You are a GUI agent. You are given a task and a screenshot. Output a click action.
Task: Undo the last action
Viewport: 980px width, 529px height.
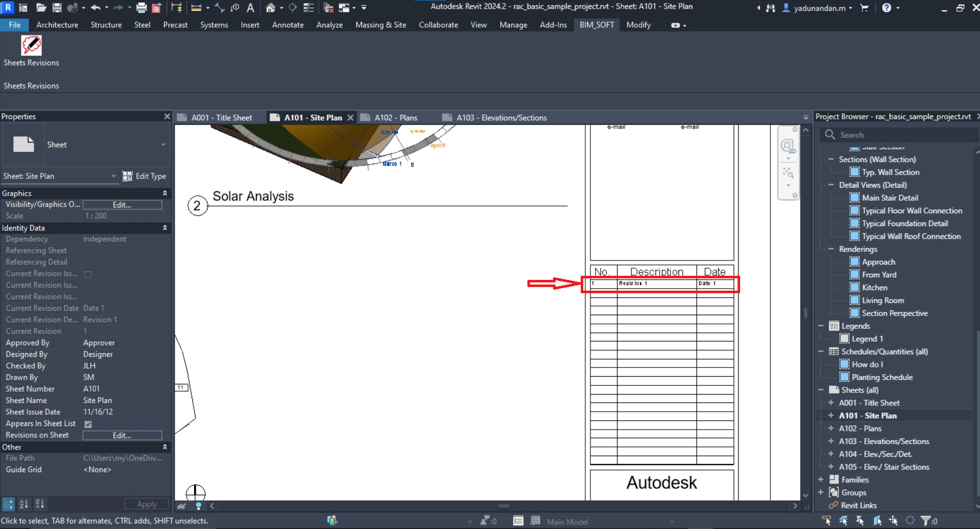tap(95, 8)
